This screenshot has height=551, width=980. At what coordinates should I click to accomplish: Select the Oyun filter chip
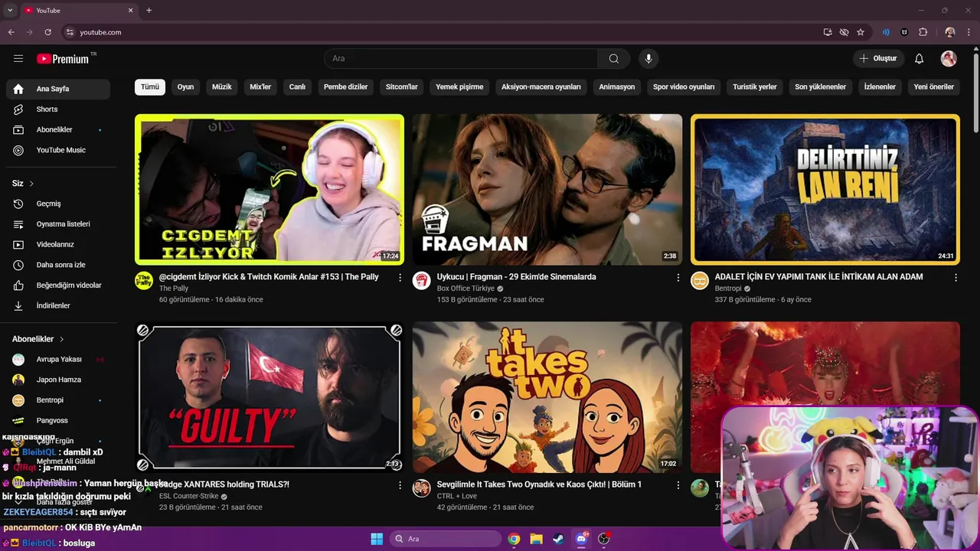tap(185, 86)
